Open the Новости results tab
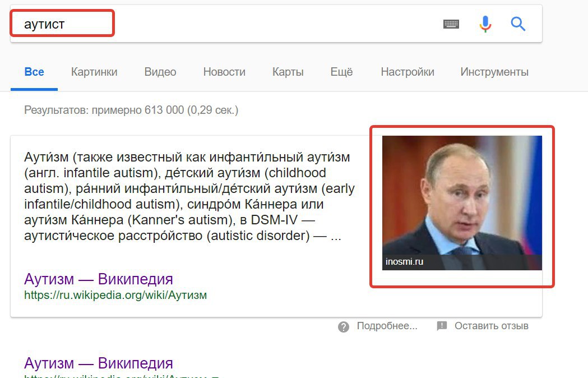Viewport: 588px width, 378px height. [x=224, y=72]
